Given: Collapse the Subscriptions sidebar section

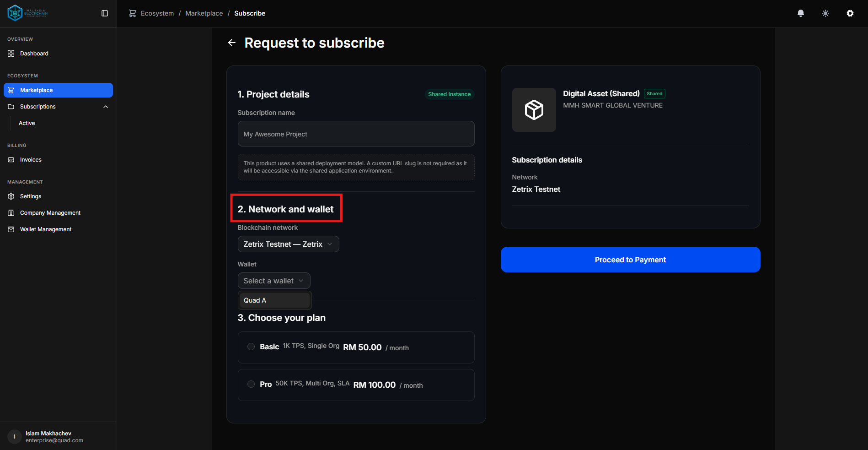Looking at the screenshot, I should click(106, 107).
